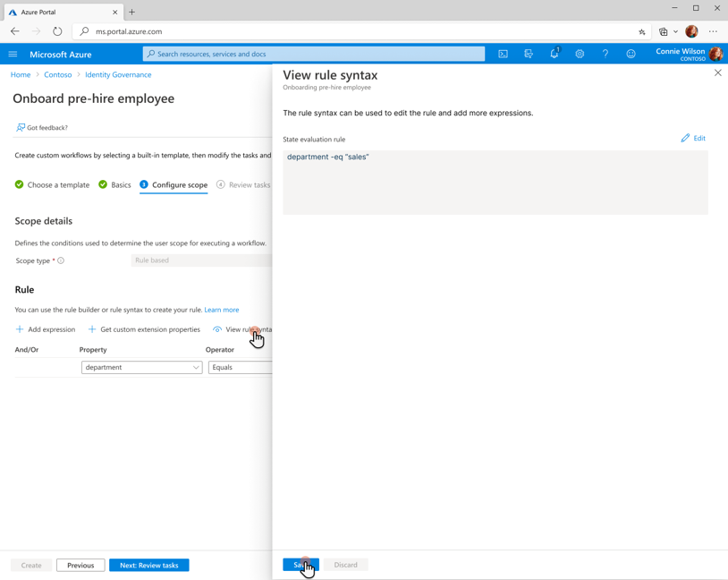
Task: Click the Got feedback? icon
Action: [x=21, y=127]
